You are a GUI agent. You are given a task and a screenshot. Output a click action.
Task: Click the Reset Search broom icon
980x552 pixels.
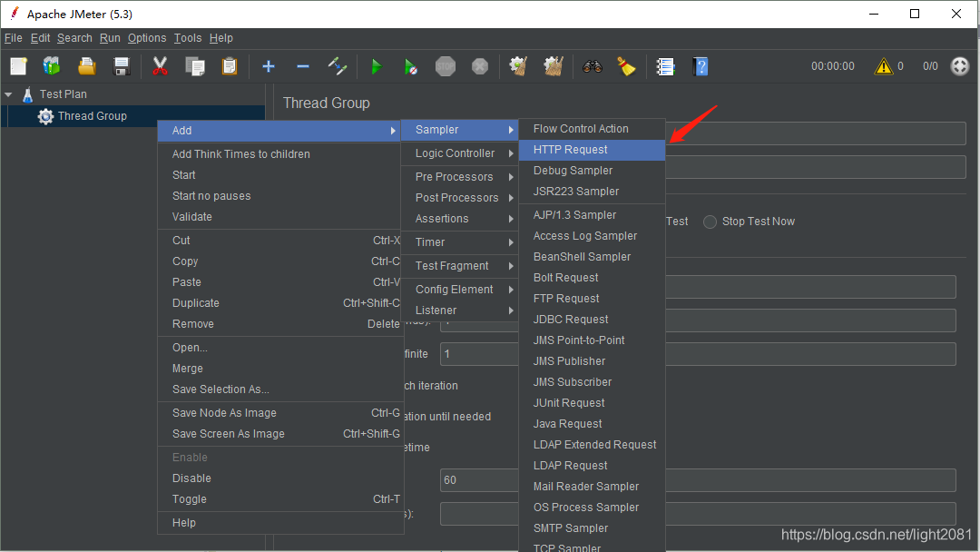pos(626,66)
